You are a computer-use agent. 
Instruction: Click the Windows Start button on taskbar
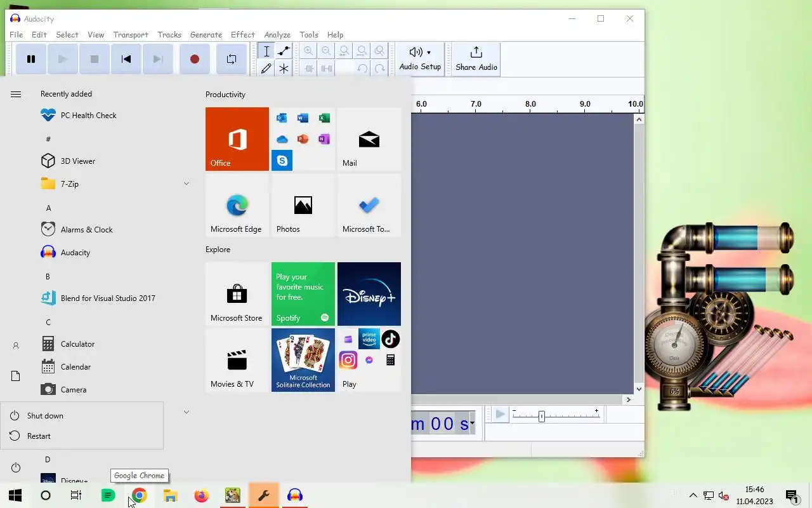coord(15,495)
